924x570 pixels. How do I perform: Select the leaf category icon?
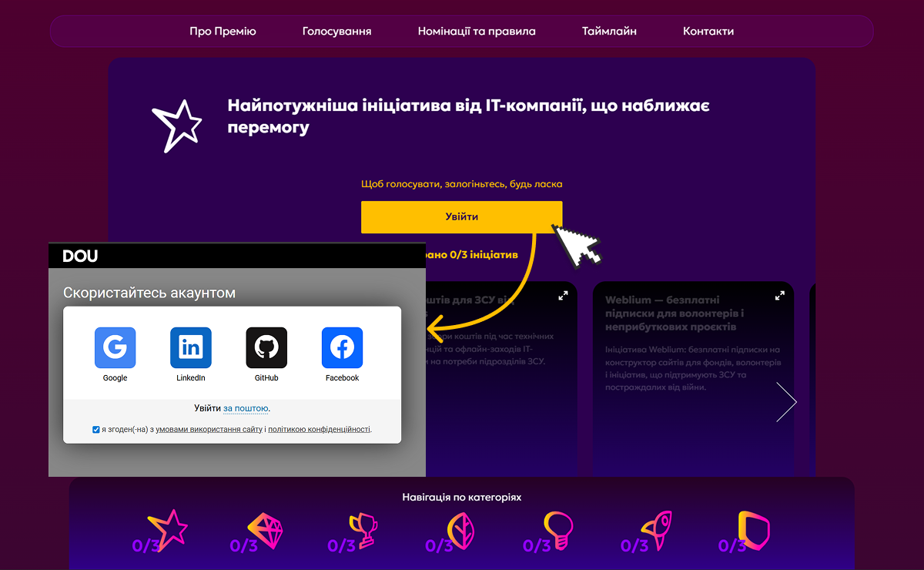pos(459,530)
